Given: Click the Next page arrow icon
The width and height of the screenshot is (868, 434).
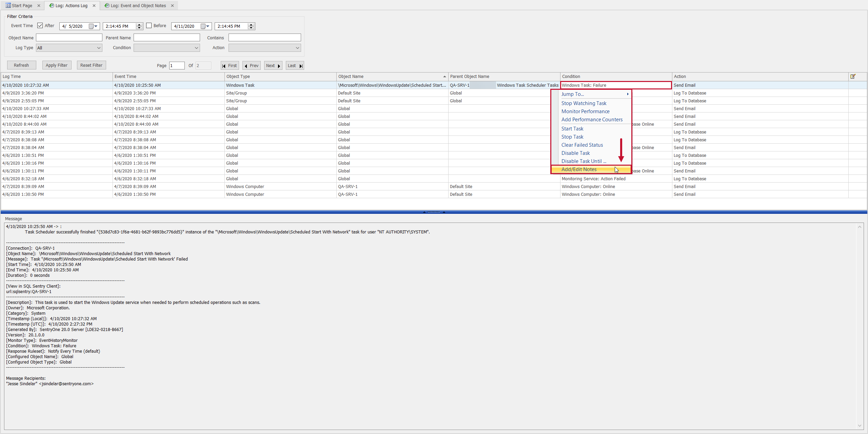Looking at the screenshot, I should point(278,65).
